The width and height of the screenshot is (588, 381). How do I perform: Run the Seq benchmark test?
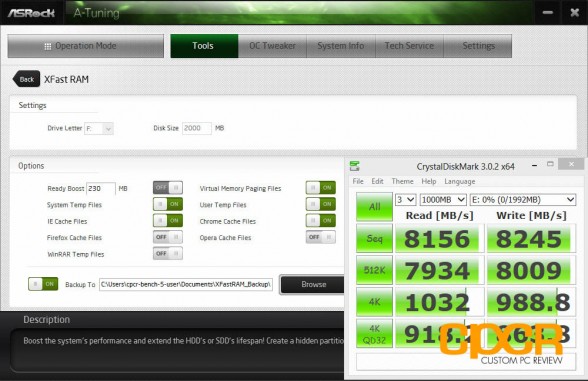click(x=374, y=238)
